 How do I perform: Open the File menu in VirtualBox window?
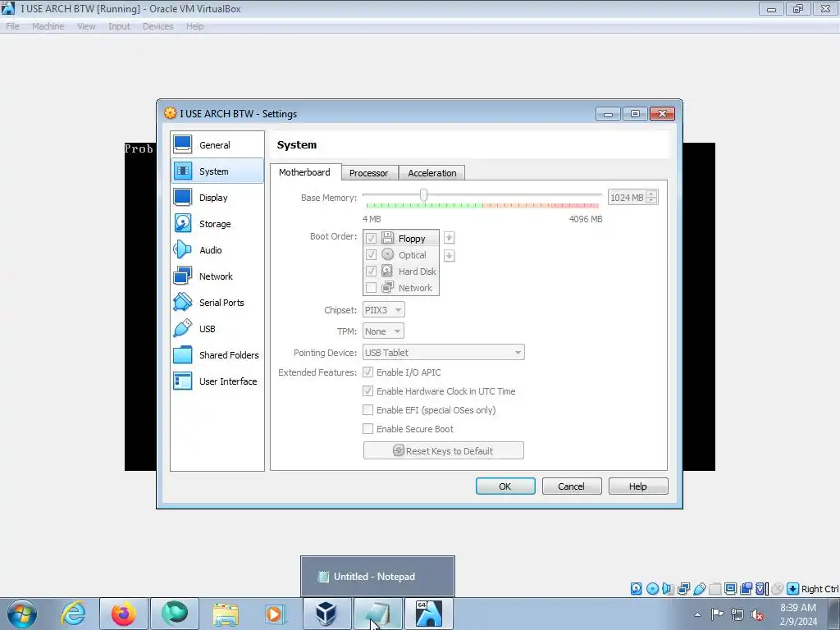tap(12, 26)
